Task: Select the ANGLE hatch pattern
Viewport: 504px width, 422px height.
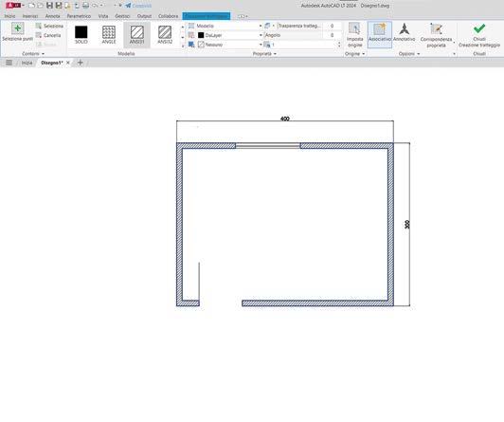Action: click(109, 35)
